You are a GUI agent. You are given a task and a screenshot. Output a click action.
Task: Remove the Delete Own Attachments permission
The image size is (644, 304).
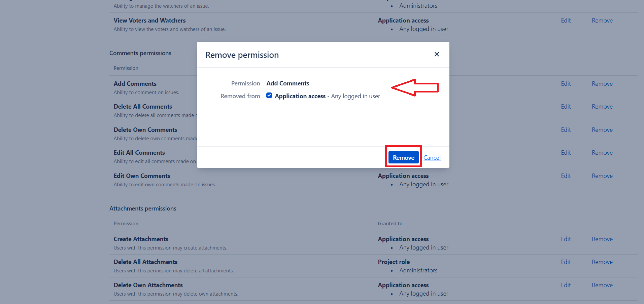coord(602,285)
